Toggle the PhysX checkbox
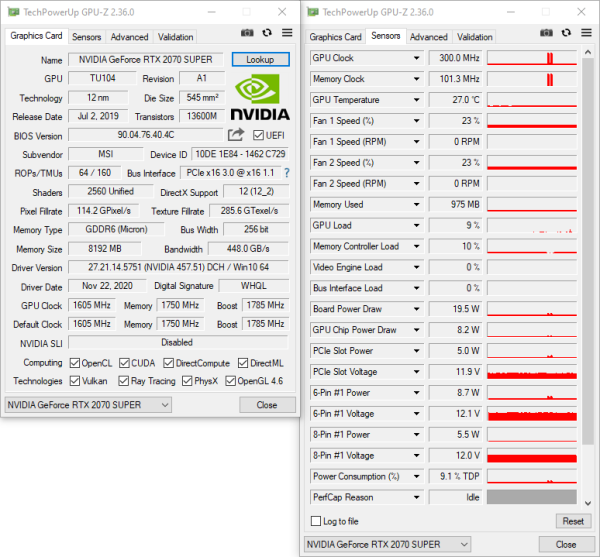 pos(187,381)
